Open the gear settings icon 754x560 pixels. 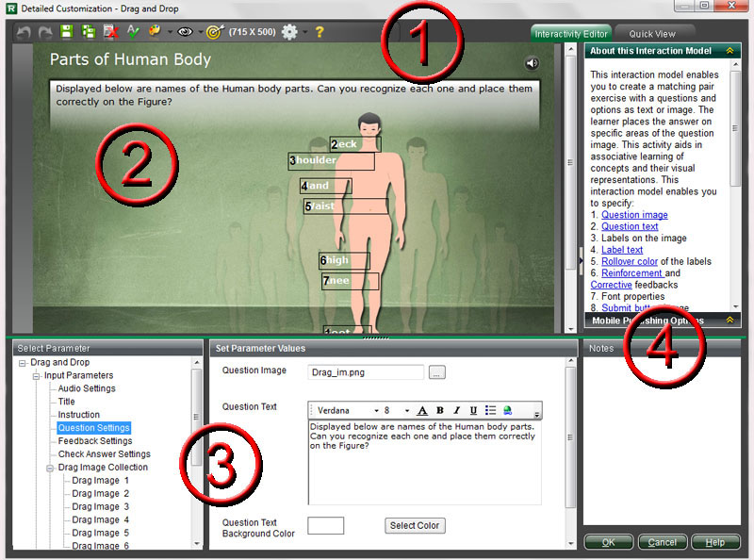tap(289, 32)
